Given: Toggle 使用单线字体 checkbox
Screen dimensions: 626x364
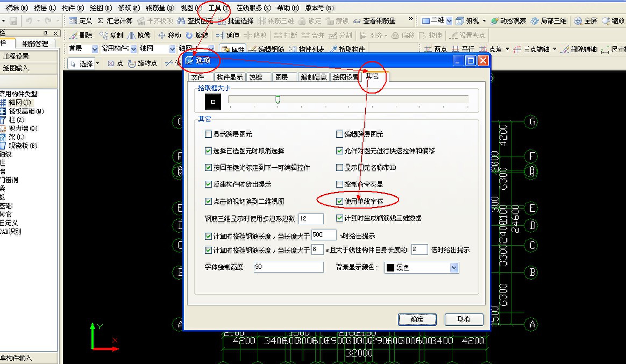Looking at the screenshot, I should click(x=339, y=201).
